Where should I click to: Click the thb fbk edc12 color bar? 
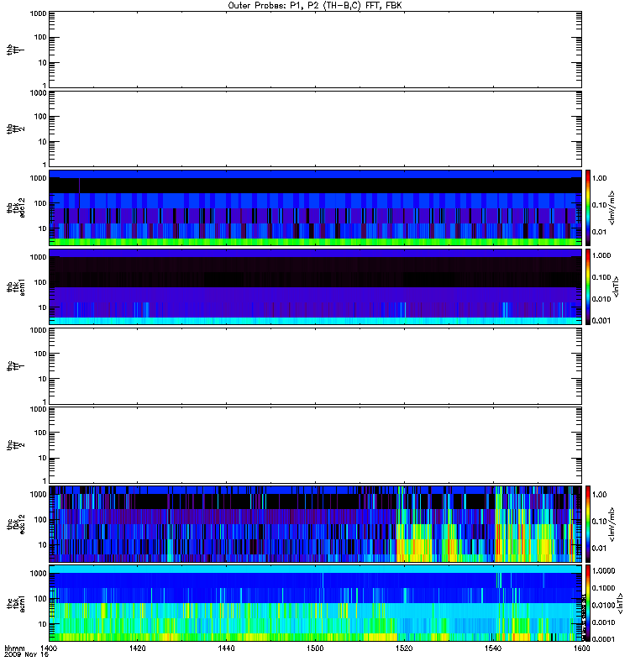(x=588, y=207)
